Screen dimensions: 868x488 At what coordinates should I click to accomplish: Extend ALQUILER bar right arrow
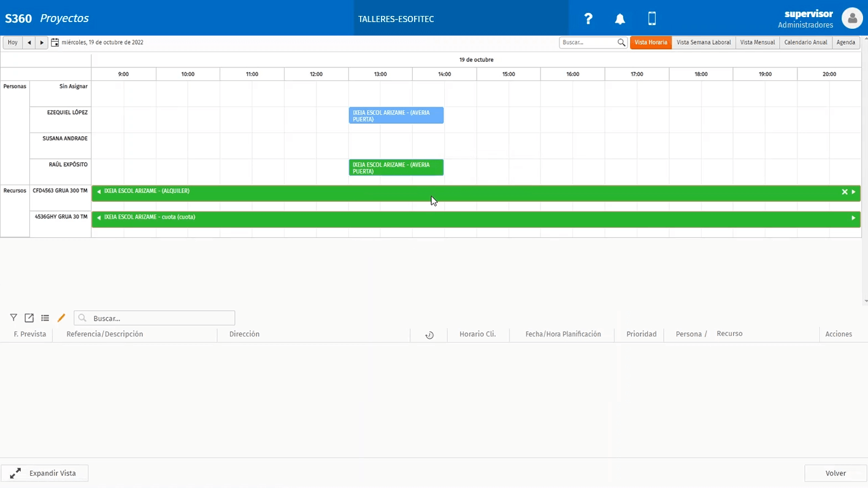(853, 192)
